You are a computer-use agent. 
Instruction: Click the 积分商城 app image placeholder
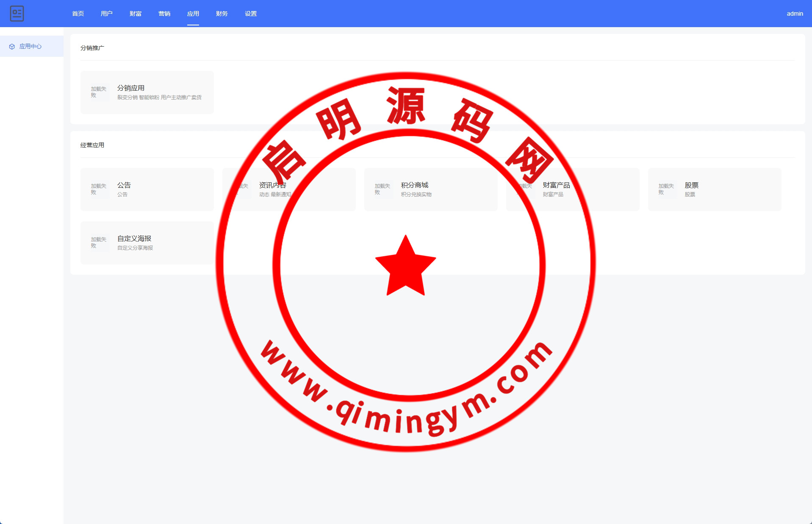[x=383, y=190]
